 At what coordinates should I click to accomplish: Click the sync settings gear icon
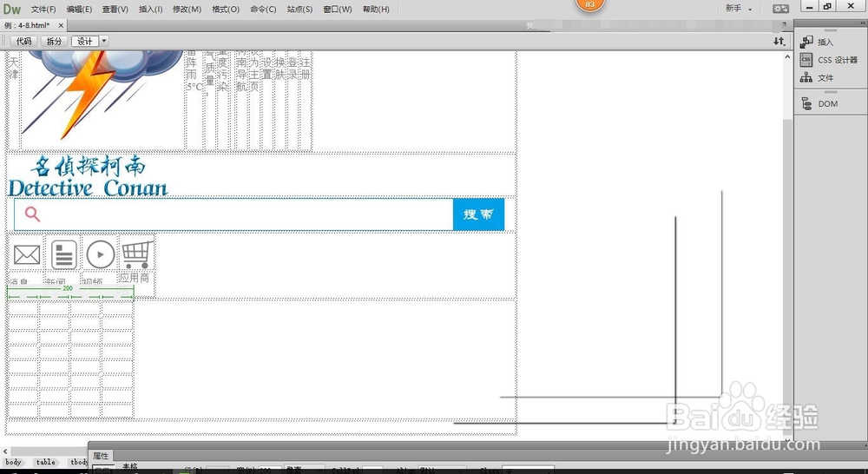point(780,9)
